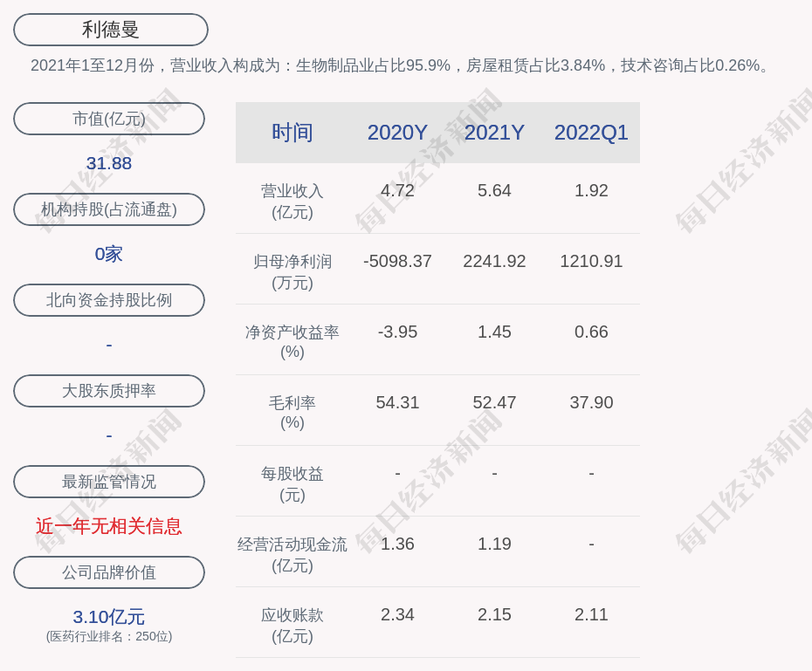Viewport: 812px width, 671px height.
Task: Select the 最新监管情况 label
Action: pos(109,482)
